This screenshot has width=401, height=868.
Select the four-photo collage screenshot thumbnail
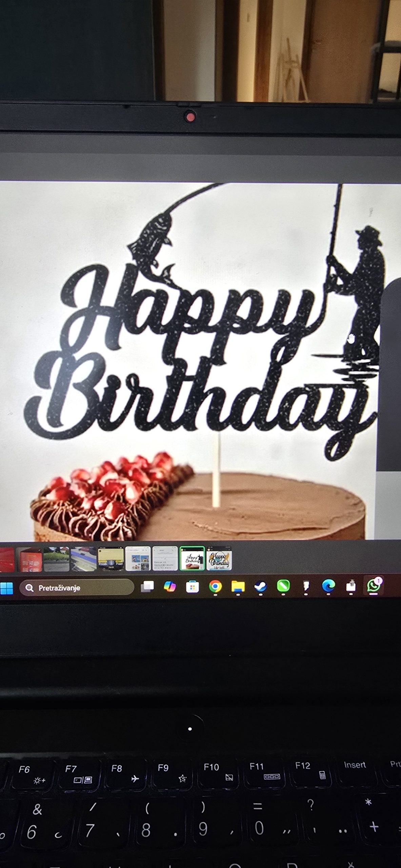pos(138,559)
